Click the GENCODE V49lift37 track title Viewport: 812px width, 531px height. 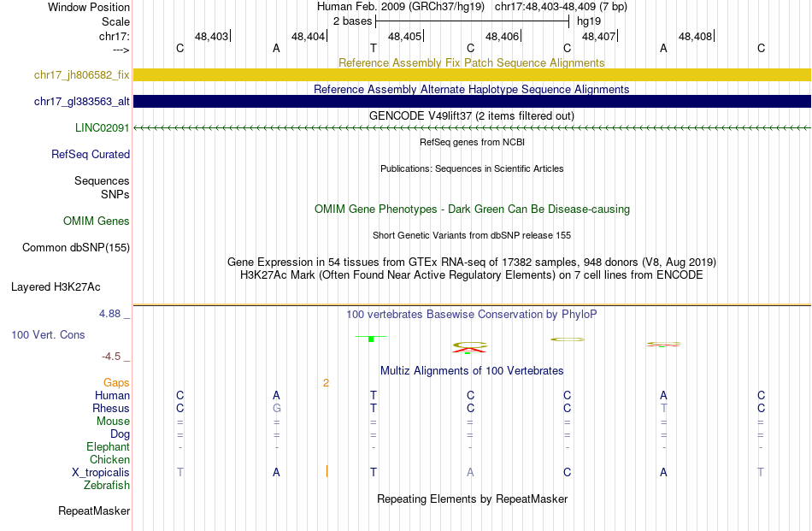(x=472, y=115)
